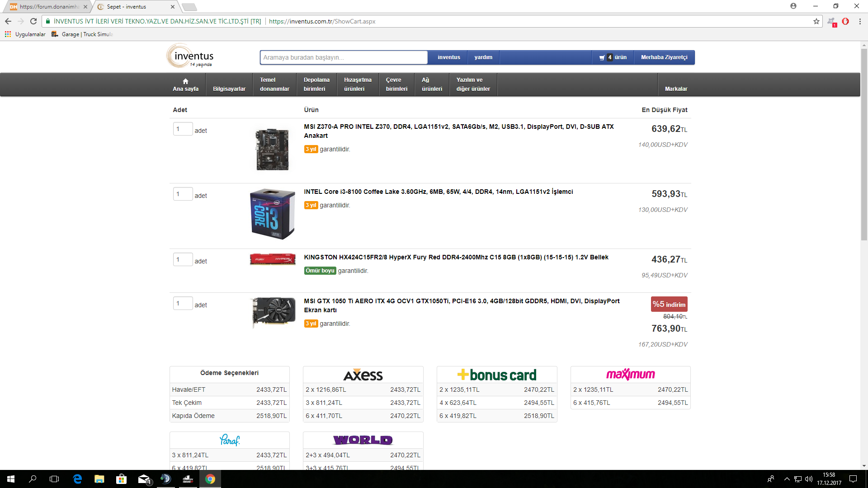Click the Paraf card logo
This screenshot has height=488, width=868.
click(230, 440)
